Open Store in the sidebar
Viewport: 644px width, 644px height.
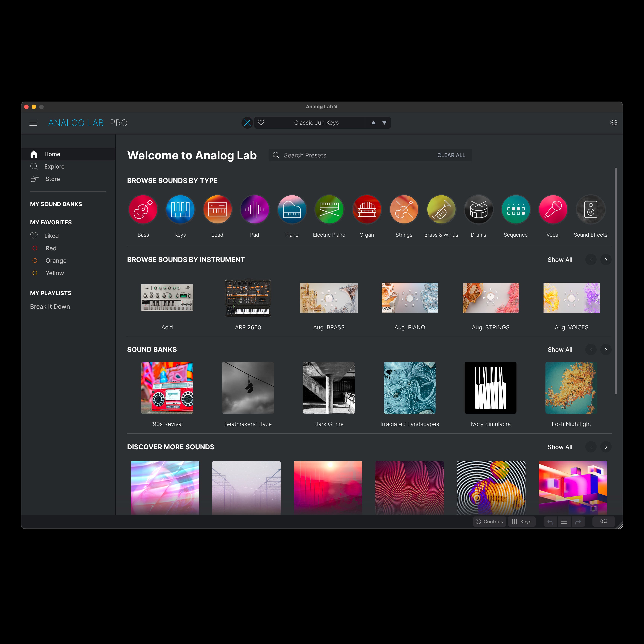click(x=68, y=179)
